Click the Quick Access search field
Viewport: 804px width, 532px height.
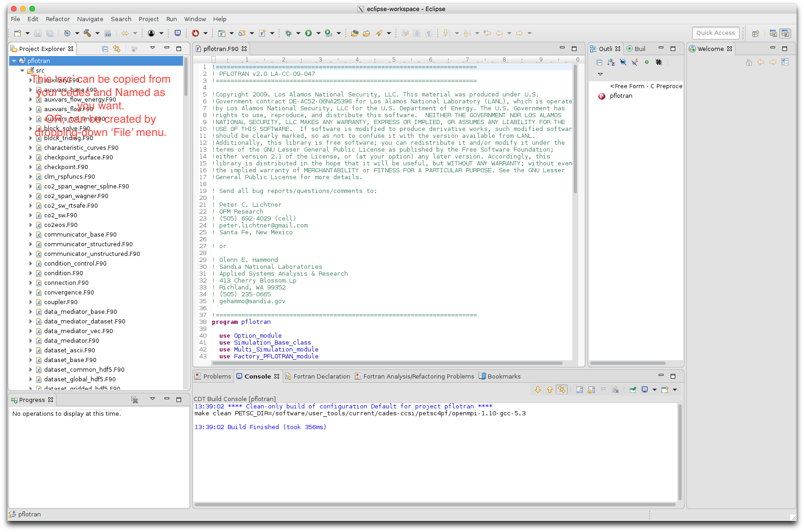click(x=715, y=33)
